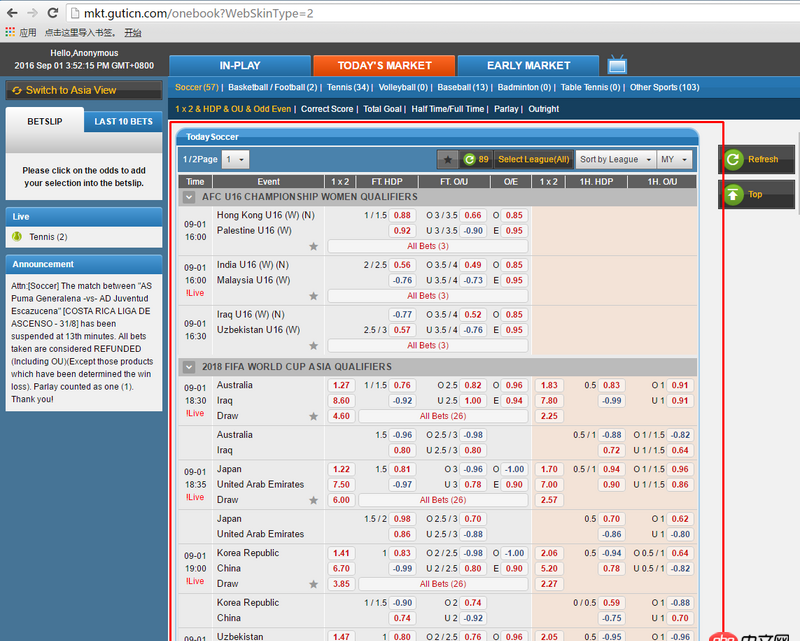Open the BETSLIP tab

[45, 121]
